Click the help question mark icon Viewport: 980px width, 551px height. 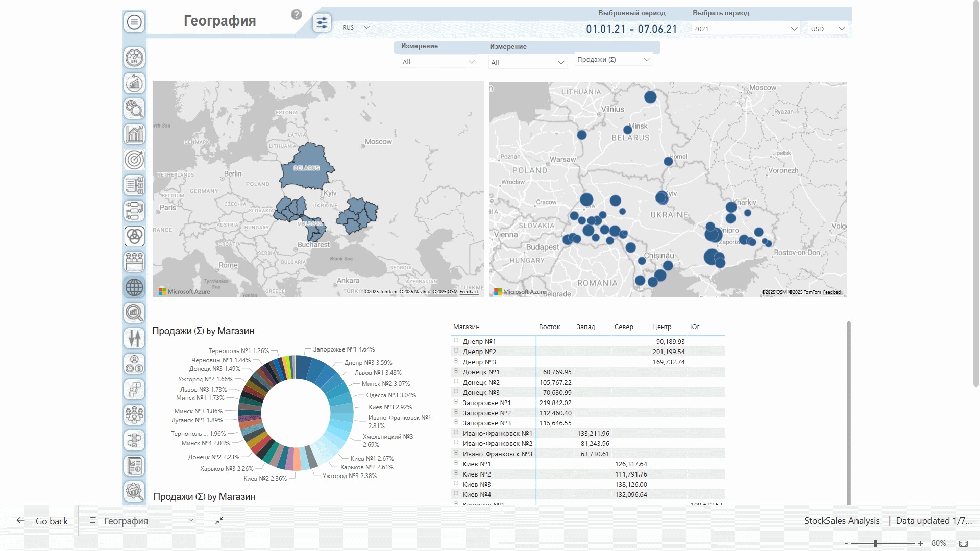(297, 15)
